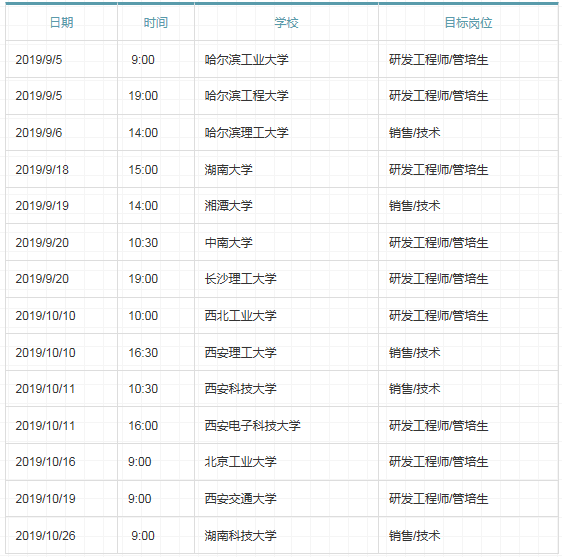Viewport: 562px width, 557px height.
Task: Click the 2019/10/11 date for 西安电子科技大学
Action: tap(46, 426)
